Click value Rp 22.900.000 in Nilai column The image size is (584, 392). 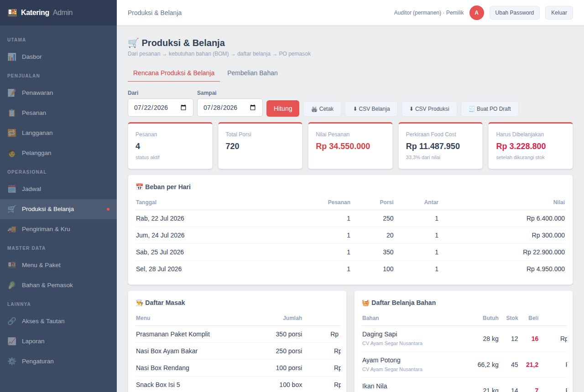coord(544,252)
